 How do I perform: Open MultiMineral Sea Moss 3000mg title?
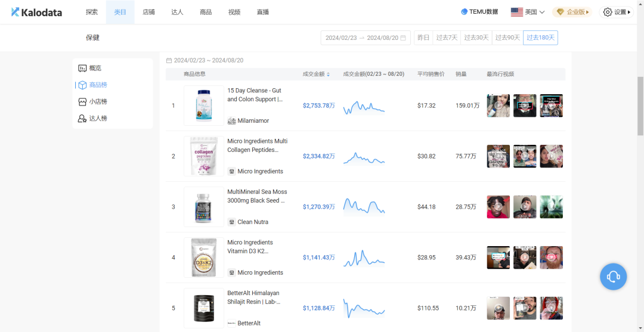(257, 196)
